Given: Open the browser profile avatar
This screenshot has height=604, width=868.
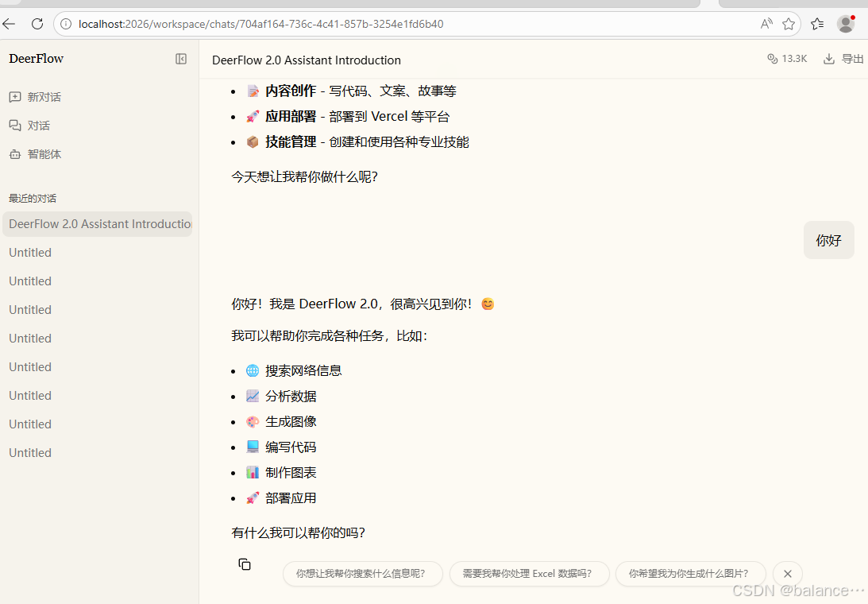Looking at the screenshot, I should (846, 24).
